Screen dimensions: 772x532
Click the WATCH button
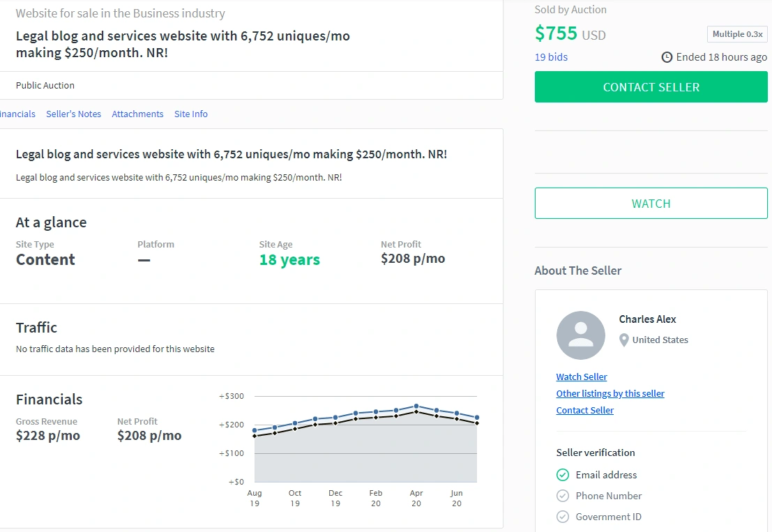coord(651,204)
